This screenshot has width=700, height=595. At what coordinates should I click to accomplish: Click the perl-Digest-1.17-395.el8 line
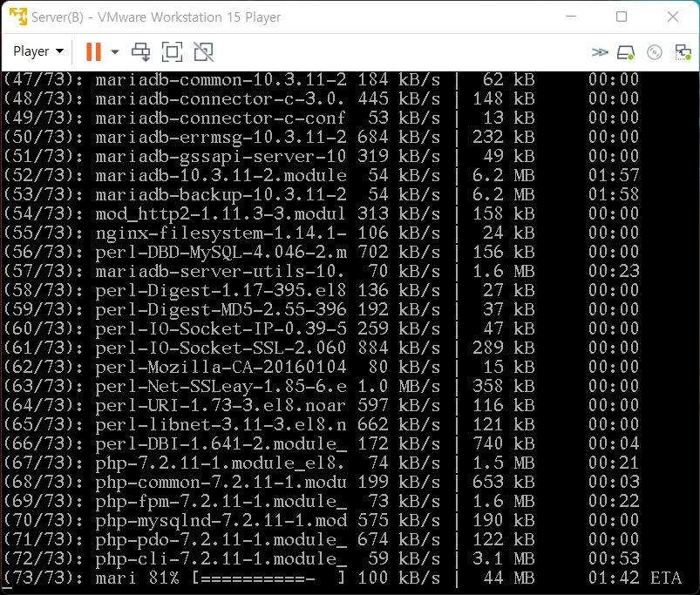click(x=322, y=290)
